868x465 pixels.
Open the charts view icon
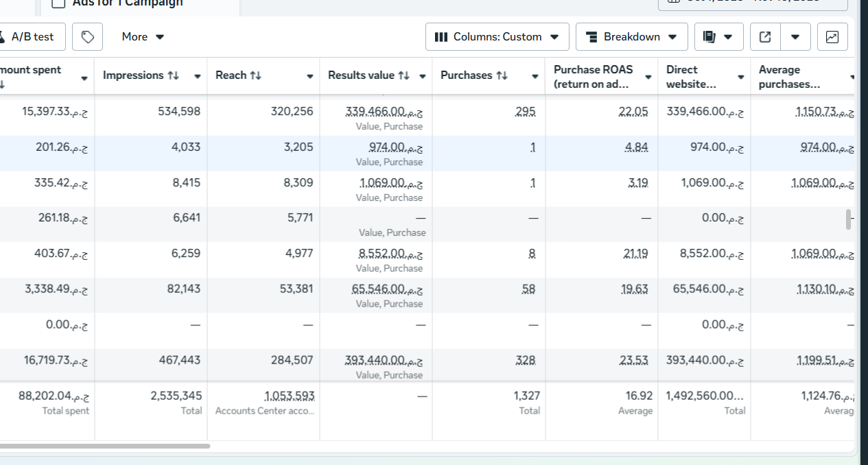[x=832, y=36]
